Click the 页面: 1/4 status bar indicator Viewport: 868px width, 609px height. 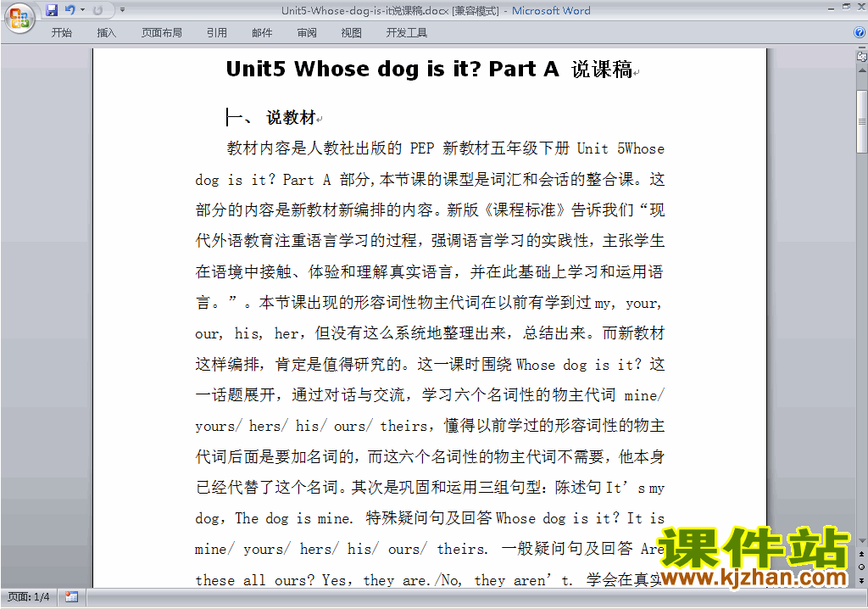28,597
